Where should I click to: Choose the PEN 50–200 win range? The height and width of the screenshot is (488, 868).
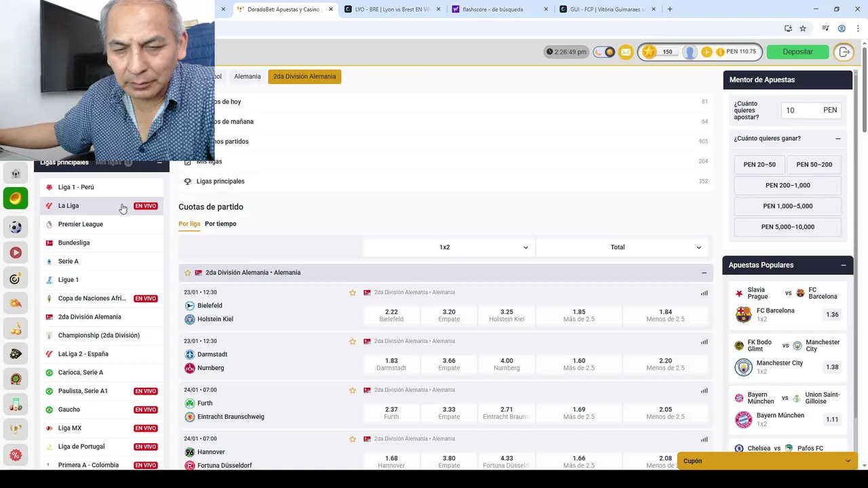coord(814,165)
